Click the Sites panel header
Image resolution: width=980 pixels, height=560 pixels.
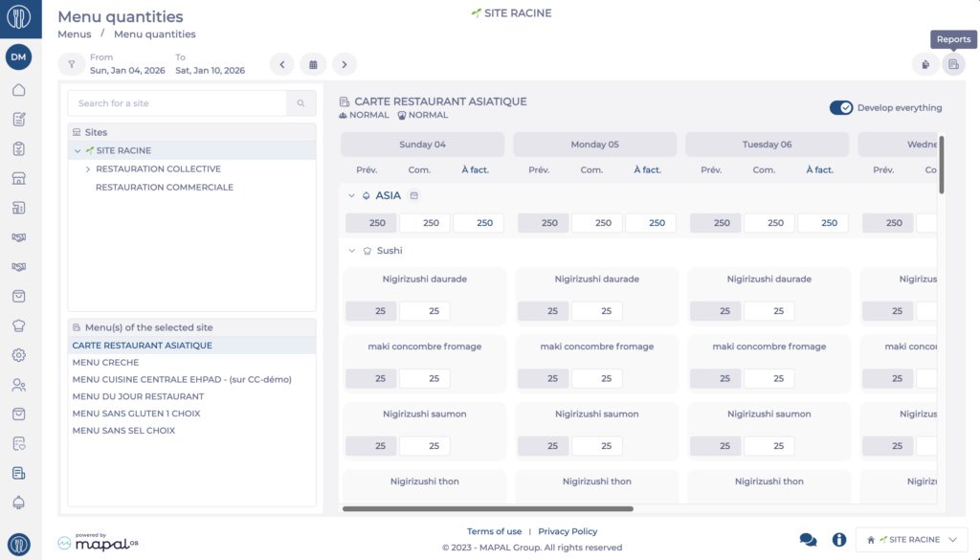click(191, 132)
